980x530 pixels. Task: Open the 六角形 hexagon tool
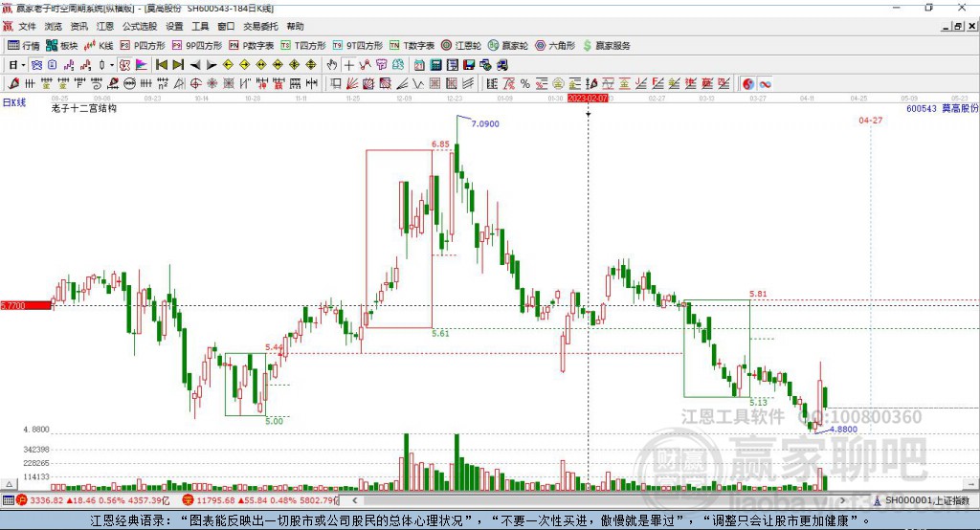pos(555,46)
